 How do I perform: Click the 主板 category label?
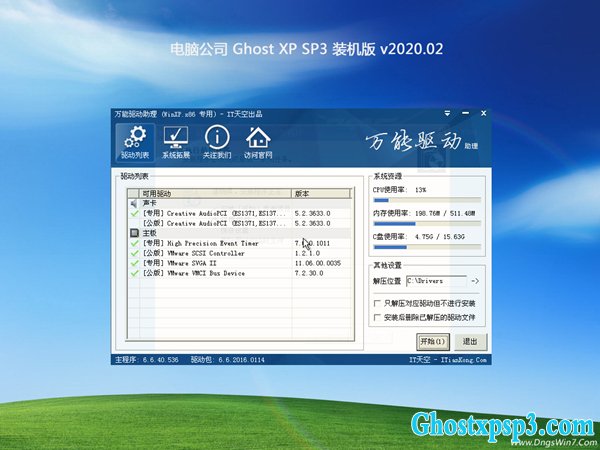point(149,233)
